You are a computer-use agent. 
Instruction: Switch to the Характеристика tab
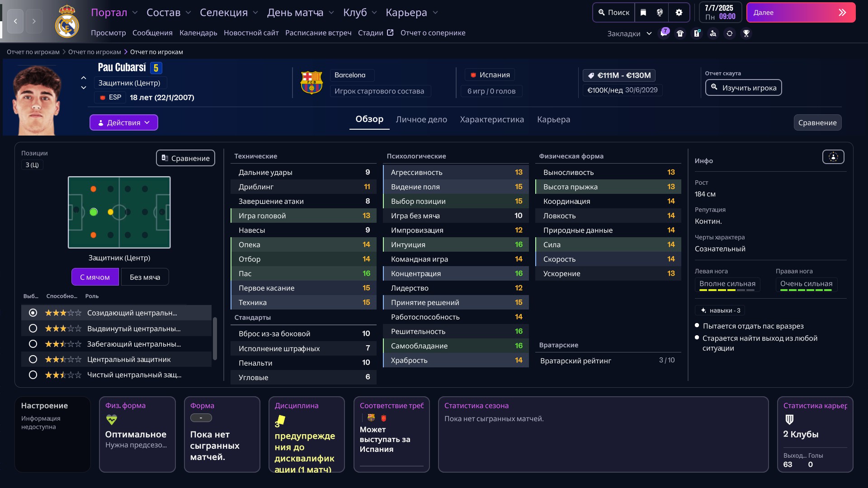point(492,119)
